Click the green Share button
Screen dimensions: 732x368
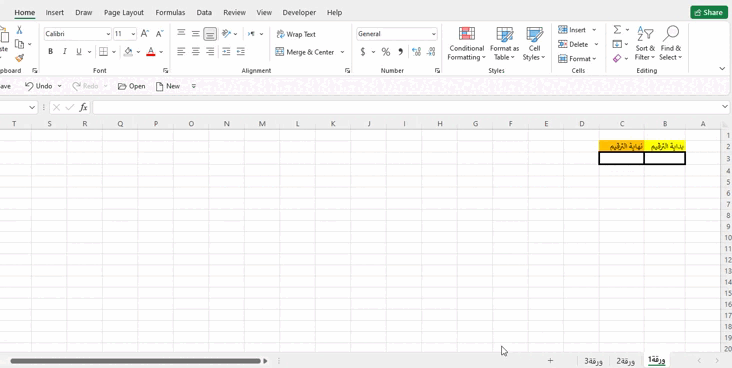coord(709,13)
